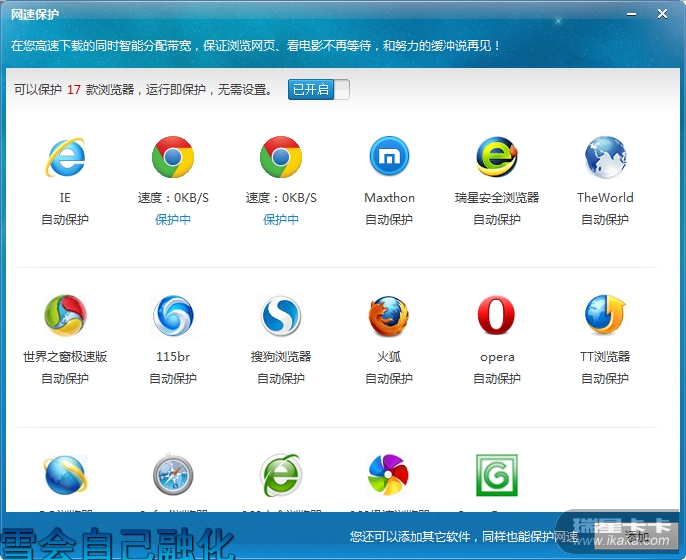Click the Maxthon name label
Viewport: 686px width, 560px height.
389,198
